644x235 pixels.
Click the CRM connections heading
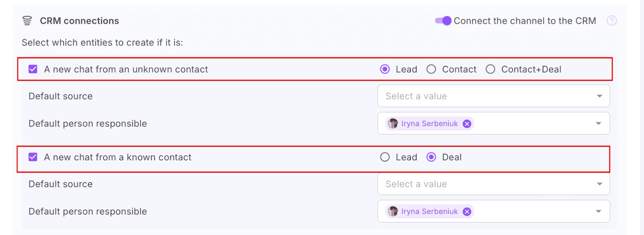[x=79, y=21]
